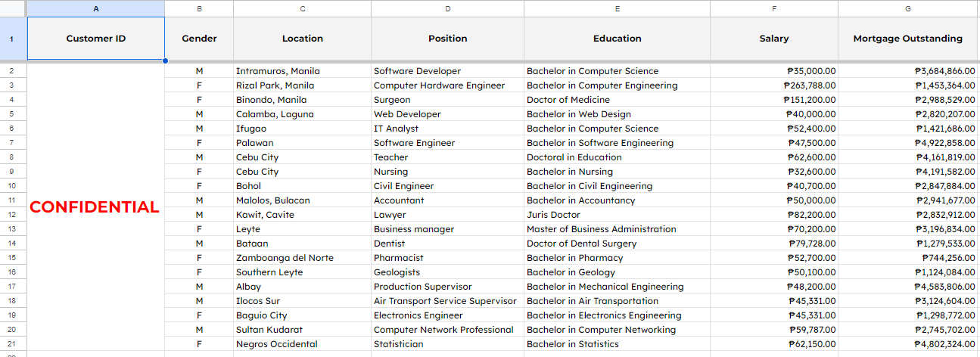Image resolution: width=980 pixels, height=357 pixels.
Task: Select column A header
Action: 95,8
